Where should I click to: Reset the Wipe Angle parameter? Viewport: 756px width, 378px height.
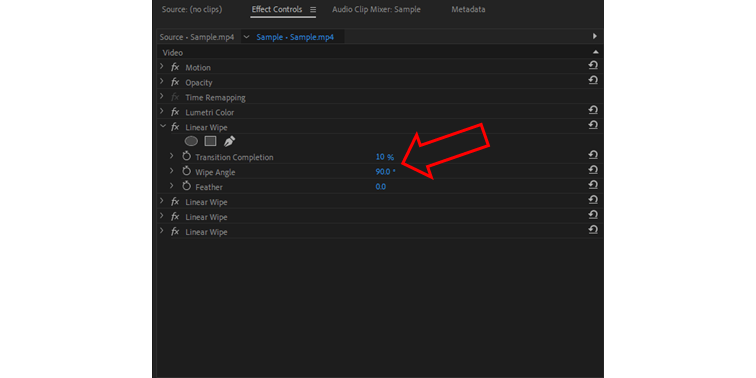click(593, 170)
